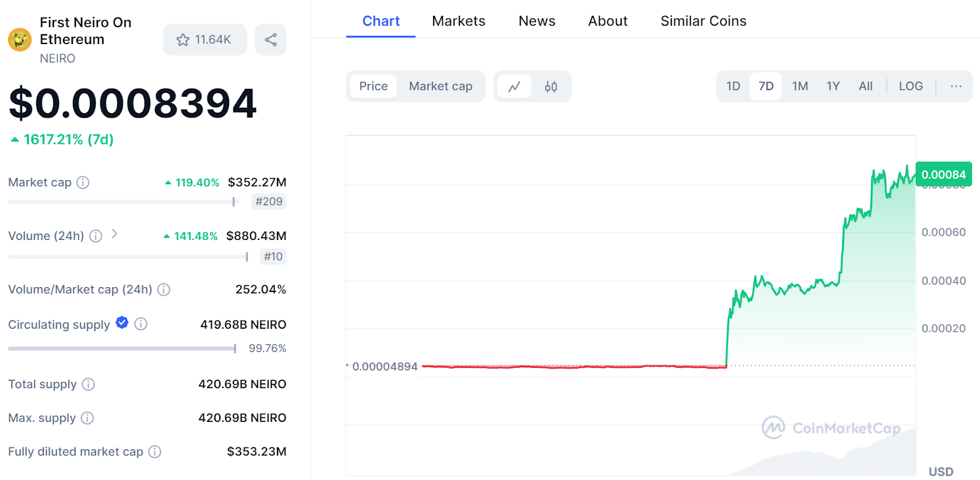Click the First Neiro On Ethereum title
980x480 pixels.
pos(86,31)
